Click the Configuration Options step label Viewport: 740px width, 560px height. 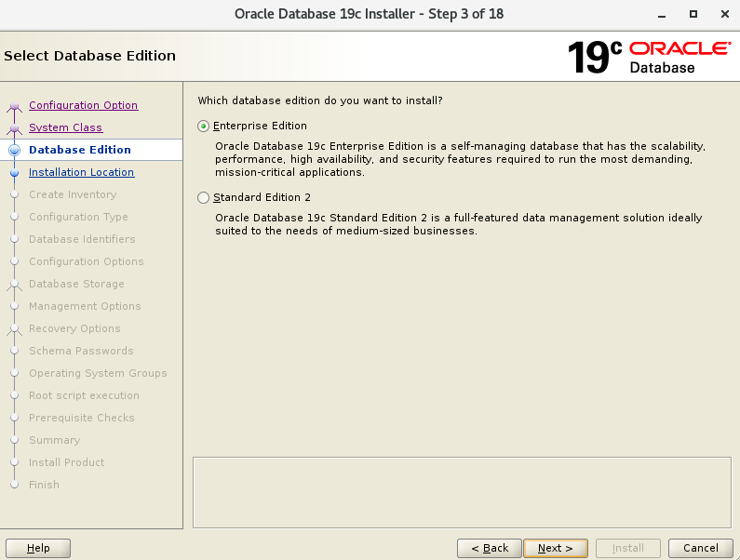87,261
